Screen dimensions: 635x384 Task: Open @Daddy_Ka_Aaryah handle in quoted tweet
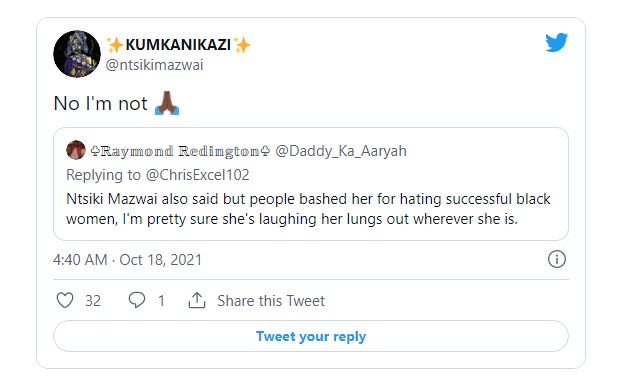[x=341, y=151]
